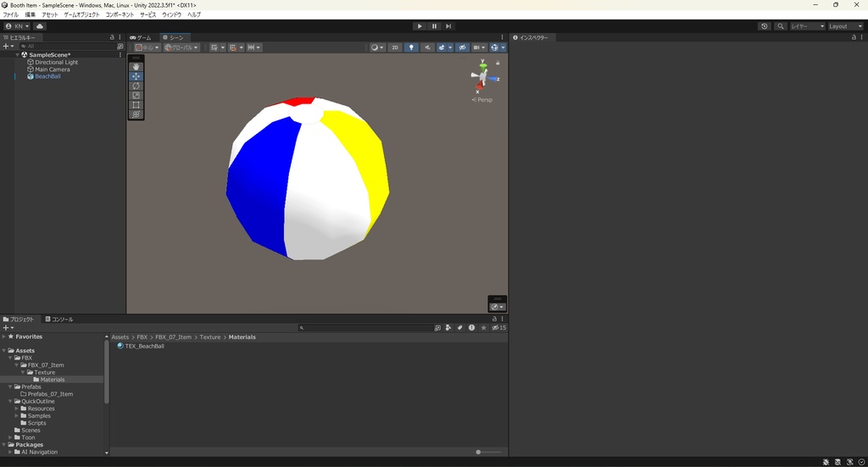
Task: Toggle hidden objects visibility in scene
Action: tap(462, 47)
